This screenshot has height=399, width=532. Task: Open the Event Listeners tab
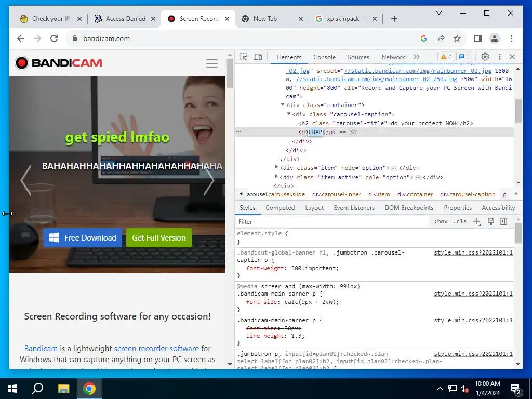(x=354, y=208)
